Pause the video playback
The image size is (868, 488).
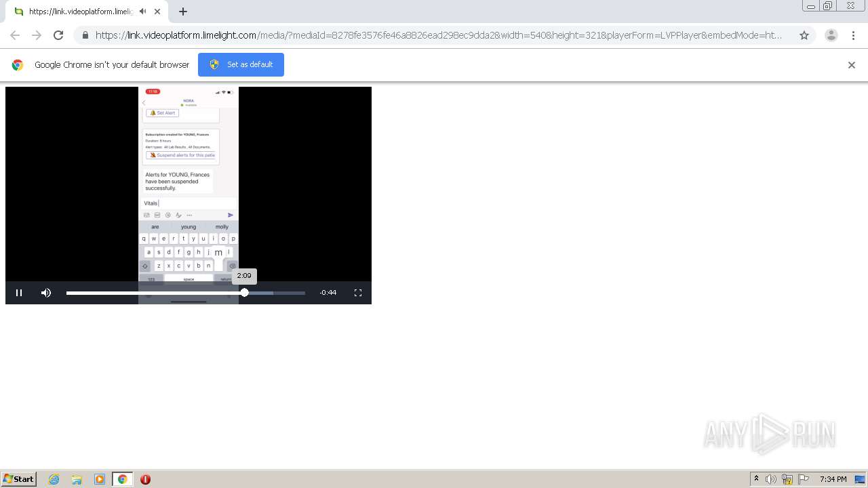pyautogui.click(x=19, y=293)
